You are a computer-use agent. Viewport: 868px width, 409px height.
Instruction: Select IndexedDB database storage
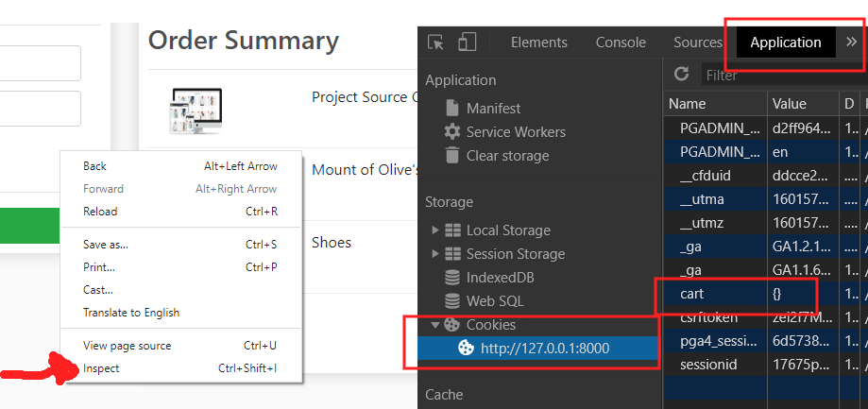point(500,278)
